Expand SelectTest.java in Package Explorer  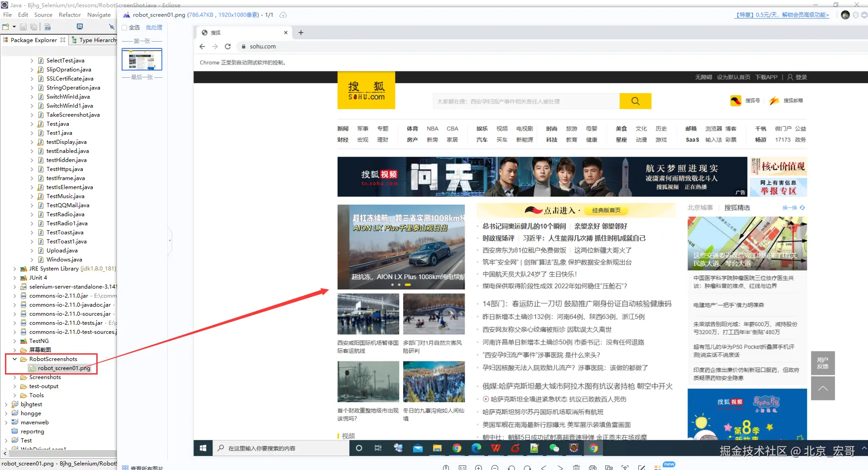pos(32,61)
